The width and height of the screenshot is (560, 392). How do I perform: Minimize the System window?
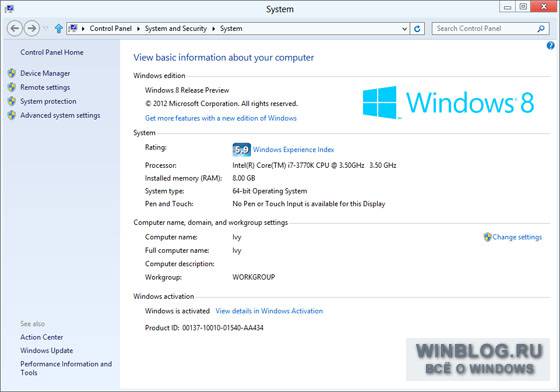pyautogui.click(x=507, y=7)
